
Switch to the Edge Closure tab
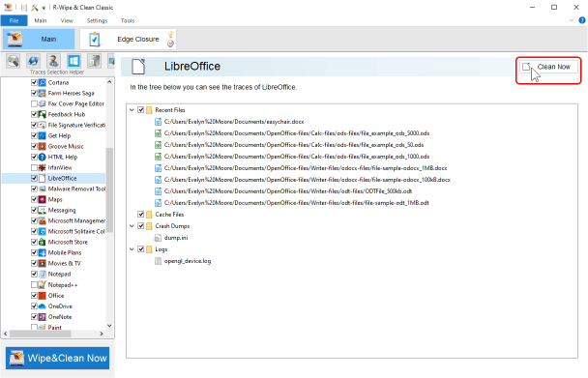tap(128, 40)
